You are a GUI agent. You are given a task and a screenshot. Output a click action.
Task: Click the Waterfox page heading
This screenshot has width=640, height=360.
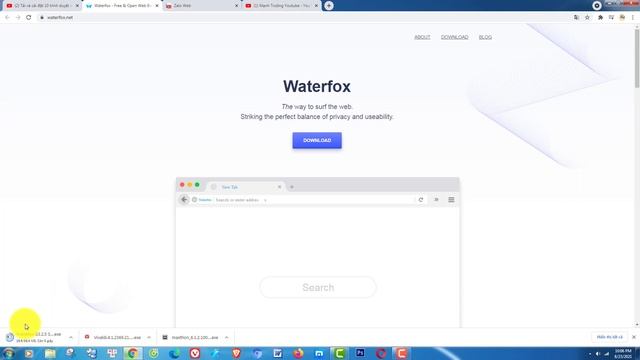point(317,86)
